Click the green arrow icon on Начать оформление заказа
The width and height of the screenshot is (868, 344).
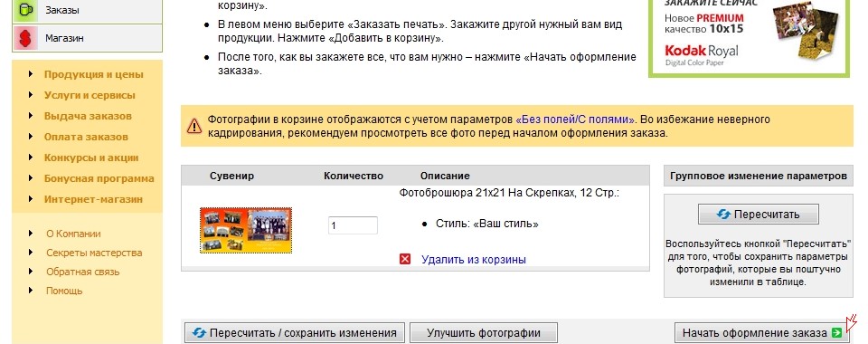click(836, 333)
